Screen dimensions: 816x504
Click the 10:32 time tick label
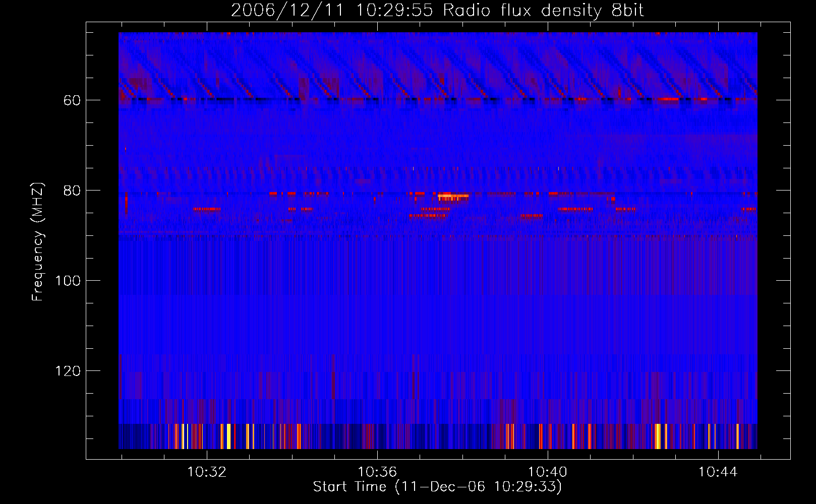(x=207, y=472)
